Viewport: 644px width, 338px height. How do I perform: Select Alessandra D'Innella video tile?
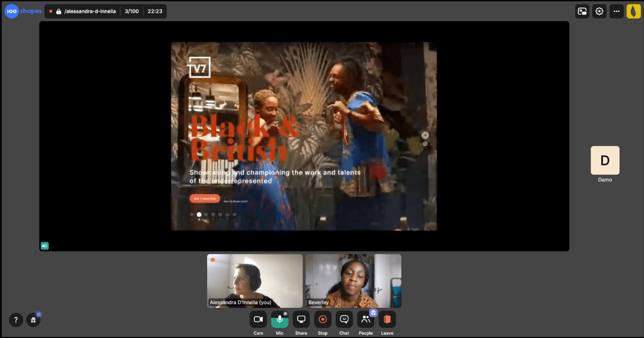(x=255, y=281)
